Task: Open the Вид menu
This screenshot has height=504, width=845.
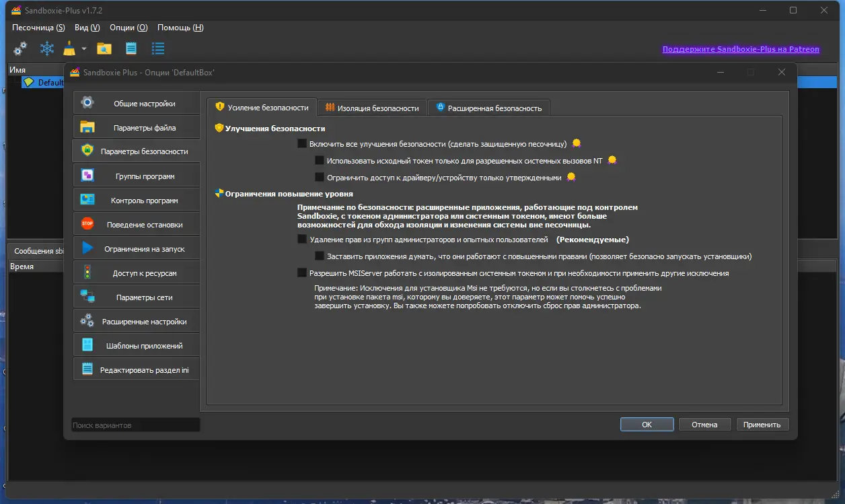Action: (x=87, y=28)
